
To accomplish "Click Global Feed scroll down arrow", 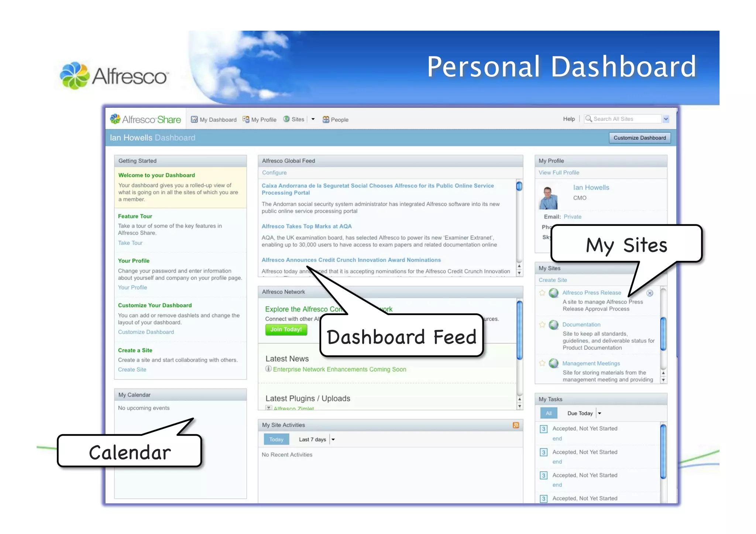I will [519, 273].
